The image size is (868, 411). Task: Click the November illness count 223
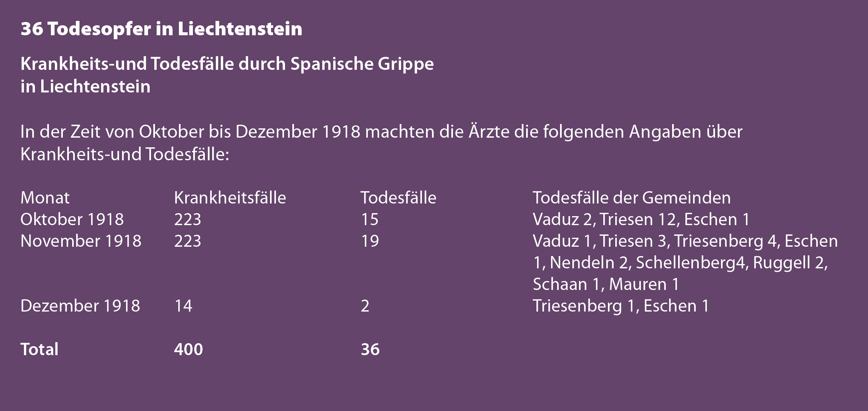187,241
